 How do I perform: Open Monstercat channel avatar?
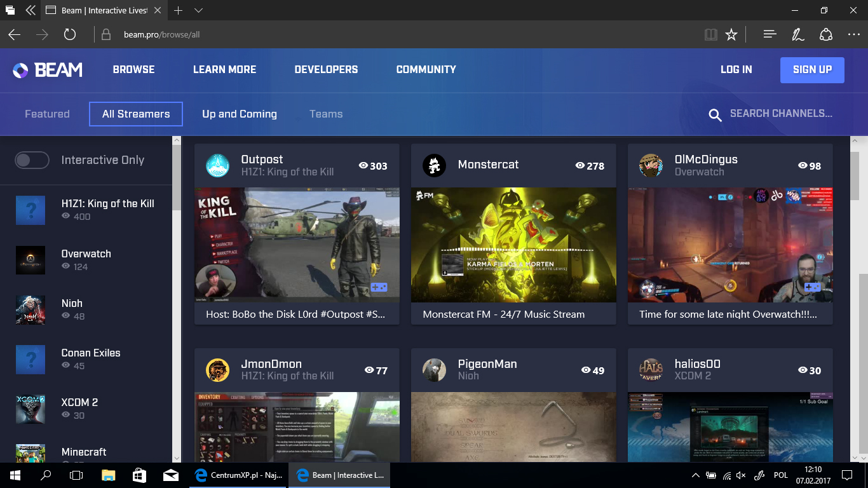[435, 165]
